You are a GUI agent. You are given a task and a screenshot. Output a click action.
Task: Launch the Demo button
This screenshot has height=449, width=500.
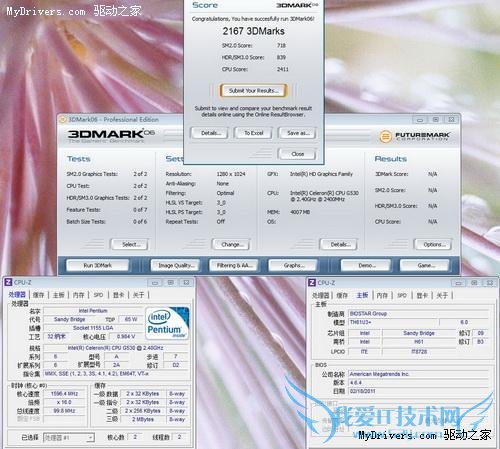click(365, 265)
